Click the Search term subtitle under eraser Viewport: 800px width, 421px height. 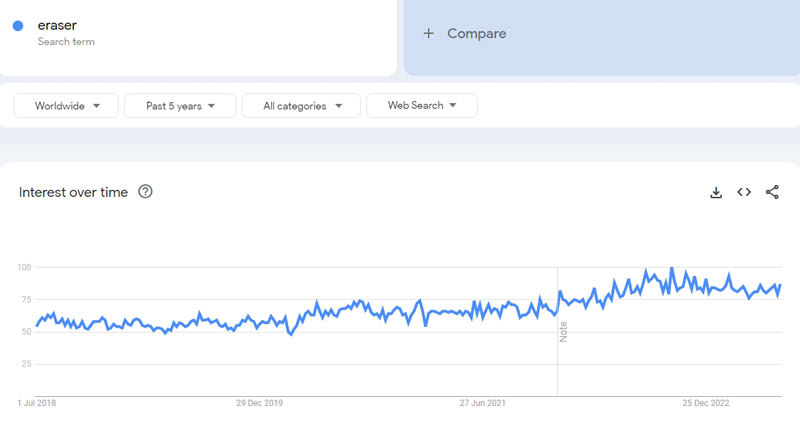68,42
